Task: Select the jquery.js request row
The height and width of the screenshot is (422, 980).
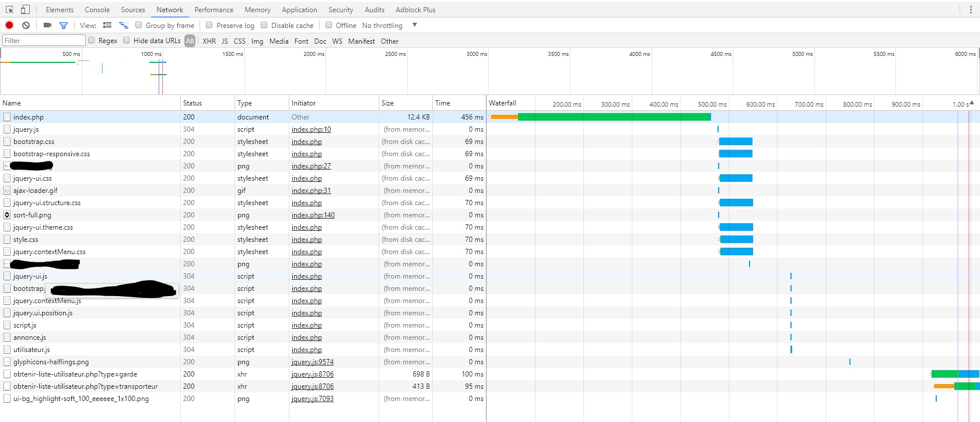Action: [x=243, y=129]
